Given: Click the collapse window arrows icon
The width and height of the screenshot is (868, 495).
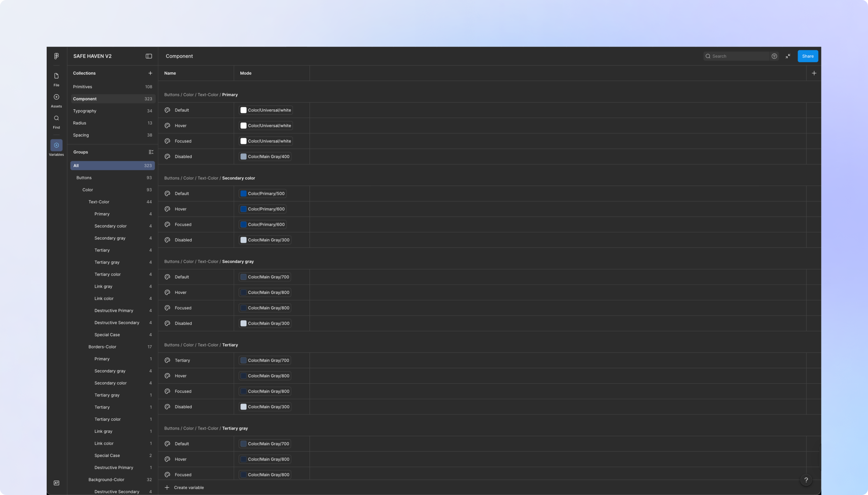Looking at the screenshot, I should (788, 56).
